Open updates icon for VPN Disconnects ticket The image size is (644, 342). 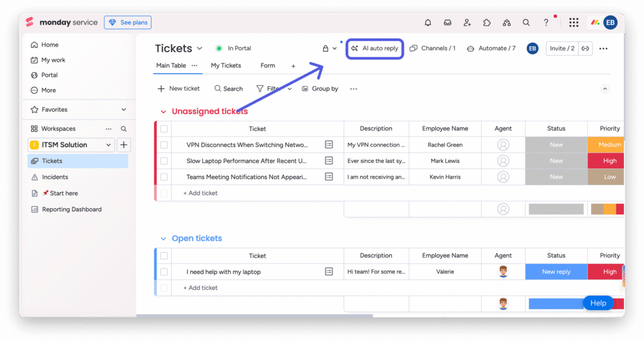tap(328, 145)
